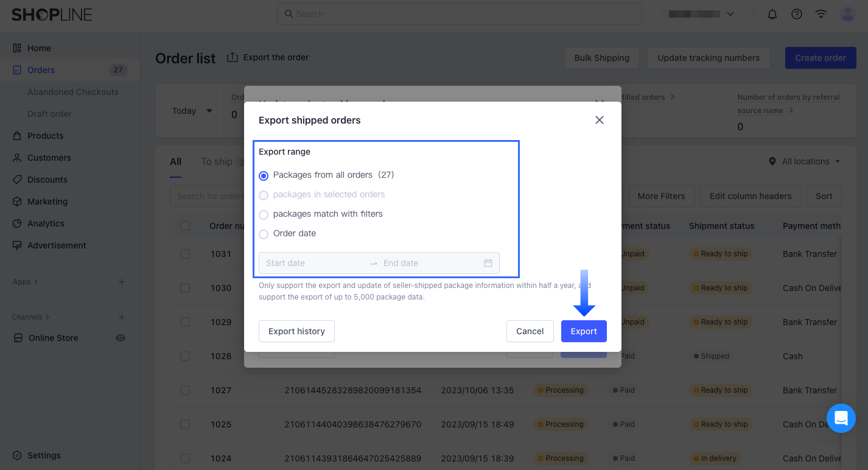Open the help question mark icon
This screenshot has height=470, width=868.
click(797, 14)
